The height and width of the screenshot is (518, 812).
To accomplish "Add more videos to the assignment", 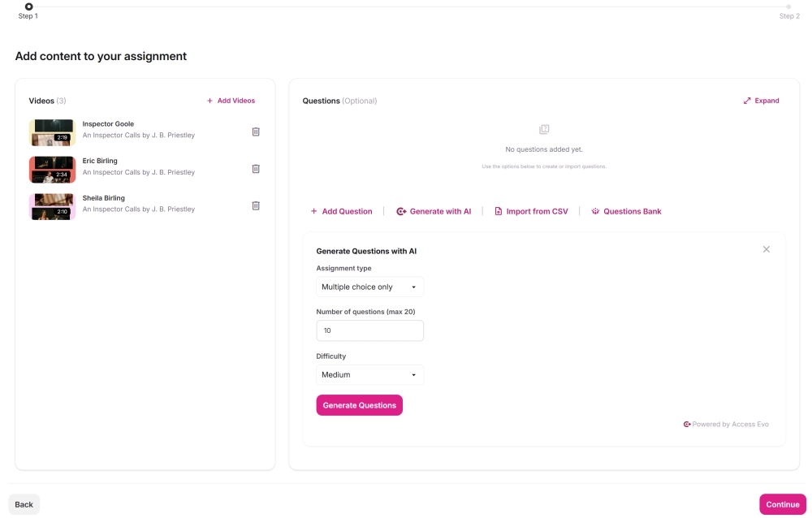I will click(232, 101).
